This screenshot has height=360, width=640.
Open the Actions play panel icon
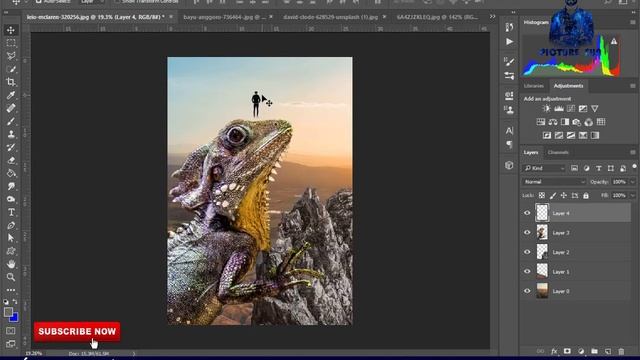point(509,42)
